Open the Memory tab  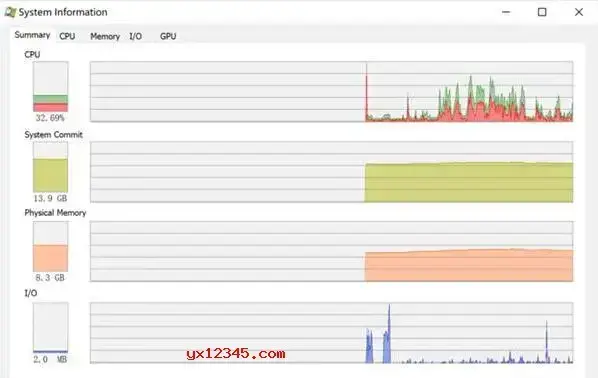point(105,36)
